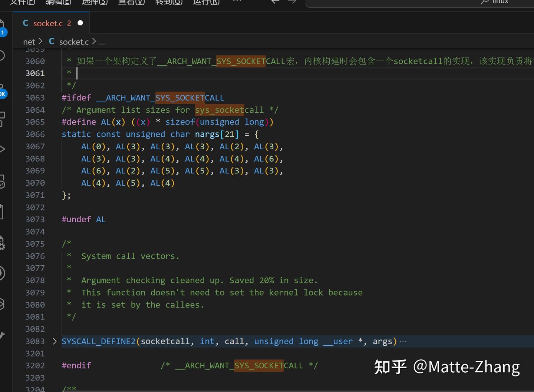Click the net breadcrumb item
This screenshot has width=534, height=392.
[x=29, y=41]
